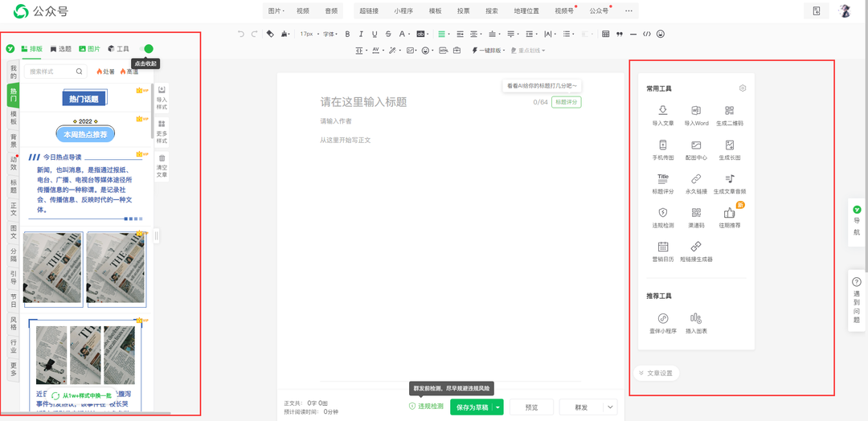
Task: Select the clear formatting eraser icon
Action: pos(270,34)
